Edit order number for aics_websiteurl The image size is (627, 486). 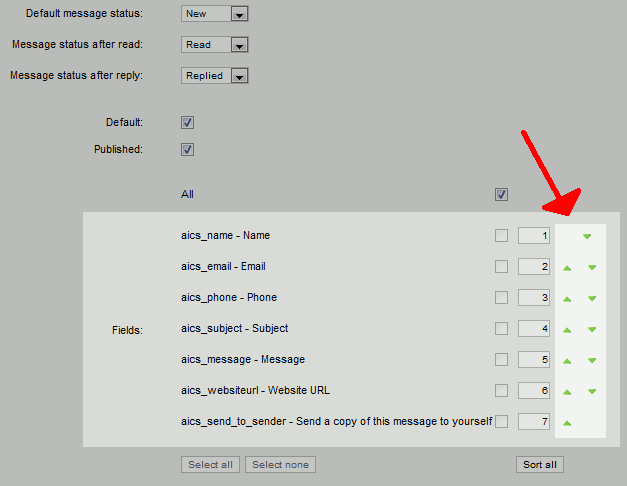click(x=534, y=390)
